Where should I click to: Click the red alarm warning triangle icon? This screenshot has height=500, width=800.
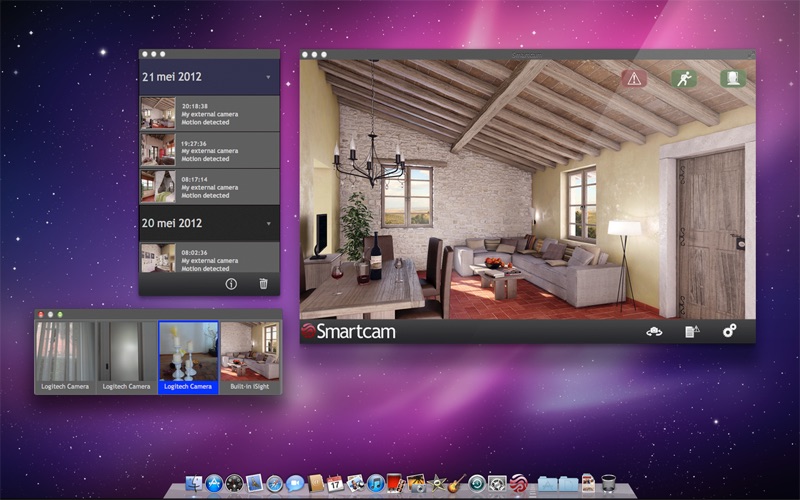tap(634, 78)
